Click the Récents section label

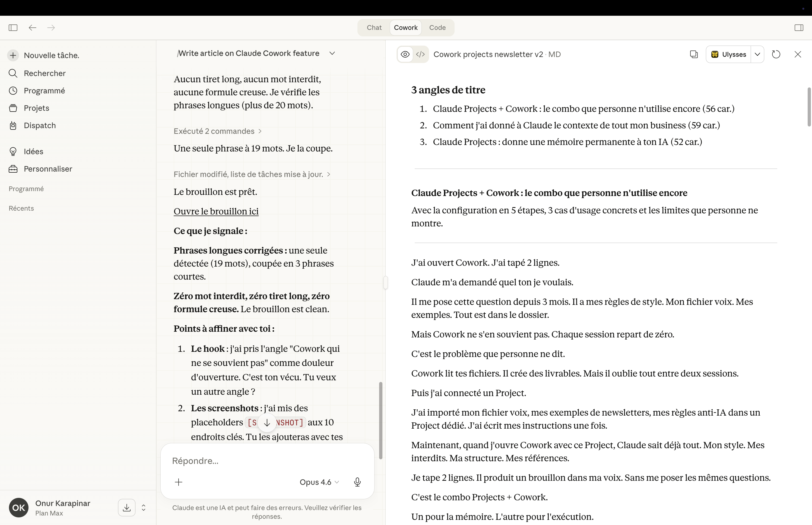(21, 208)
